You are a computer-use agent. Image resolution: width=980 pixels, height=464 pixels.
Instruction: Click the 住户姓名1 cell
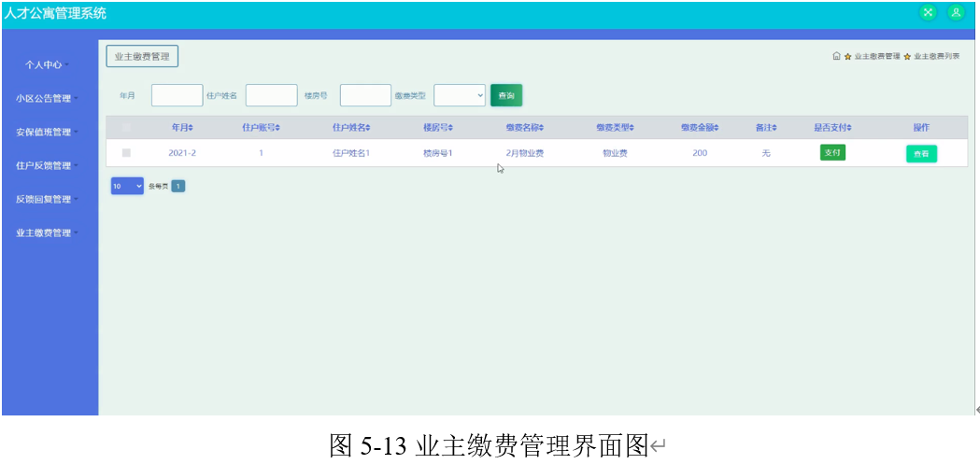coord(351,152)
